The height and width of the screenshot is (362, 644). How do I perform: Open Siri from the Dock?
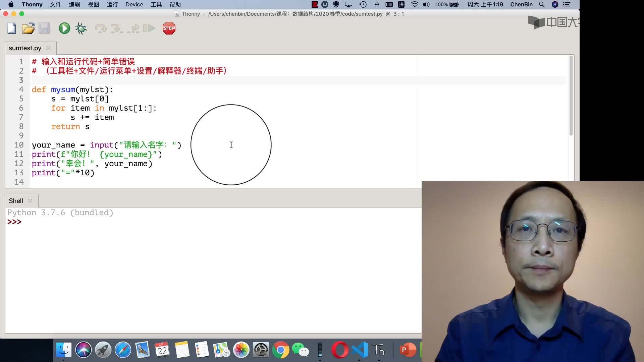[83, 350]
